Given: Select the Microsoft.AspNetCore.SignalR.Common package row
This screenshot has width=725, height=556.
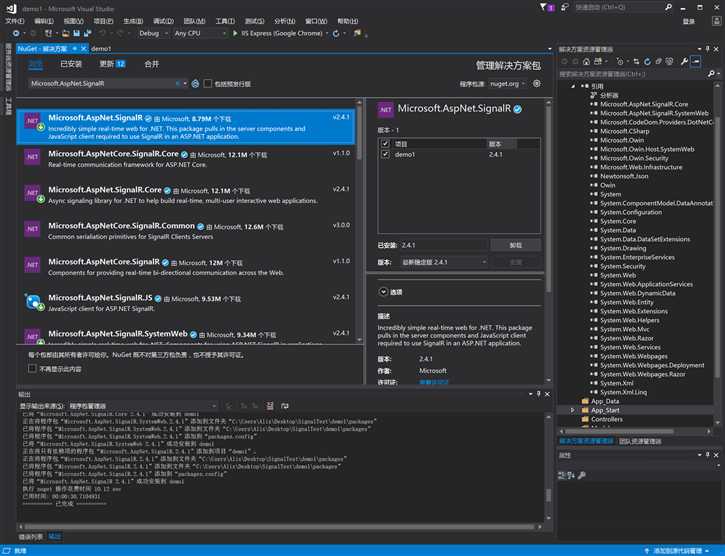Looking at the screenshot, I should tap(187, 231).
